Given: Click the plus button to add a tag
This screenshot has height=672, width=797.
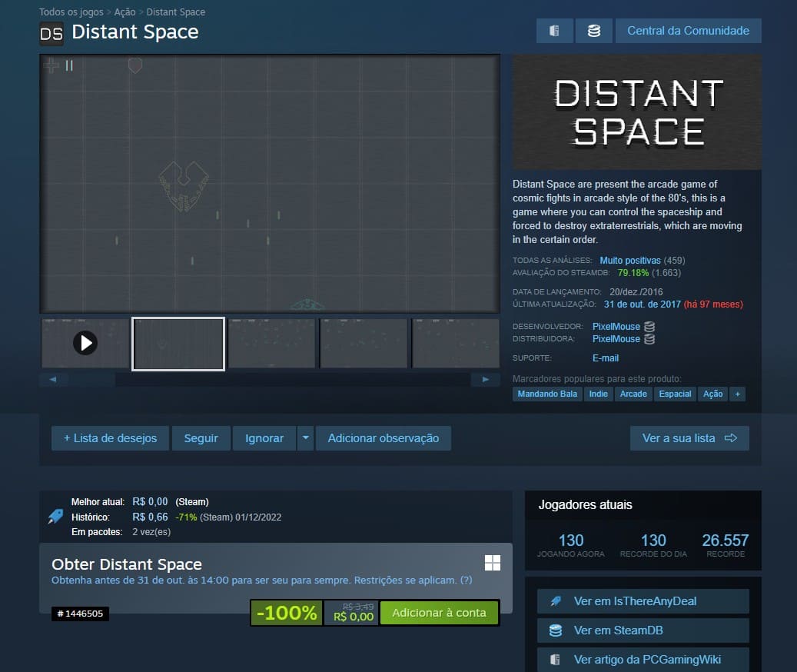Looking at the screenshot, I should 737,394.
